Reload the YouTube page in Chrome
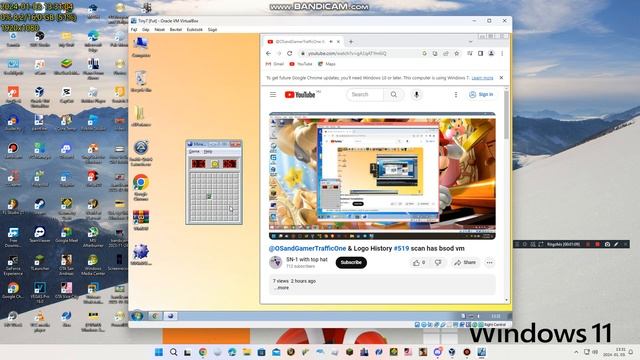 coord(289,53)
